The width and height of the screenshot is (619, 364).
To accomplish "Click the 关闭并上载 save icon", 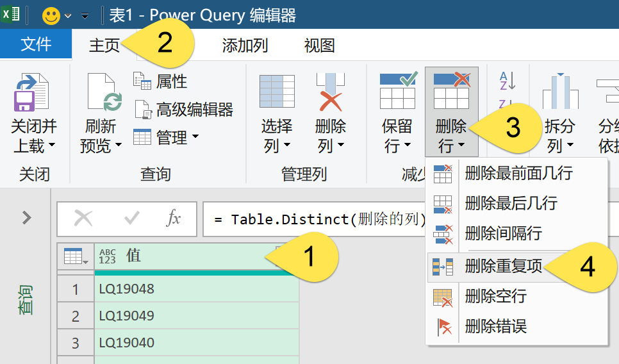I will 31,92.
